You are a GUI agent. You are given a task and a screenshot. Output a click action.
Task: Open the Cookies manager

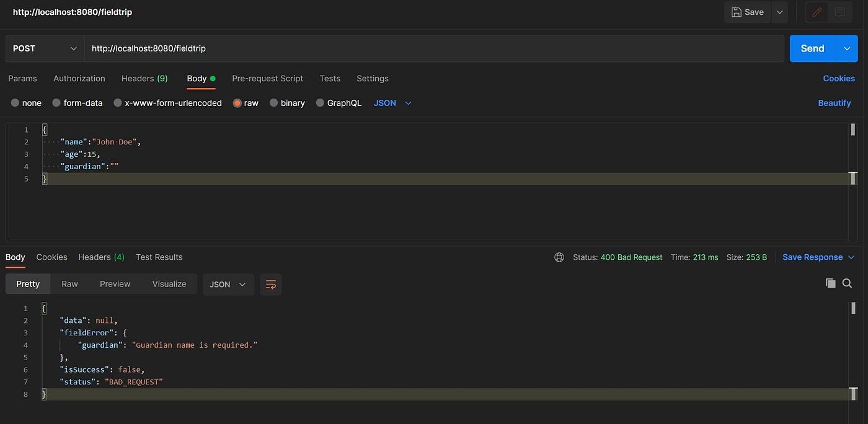(x=839, y=78)
